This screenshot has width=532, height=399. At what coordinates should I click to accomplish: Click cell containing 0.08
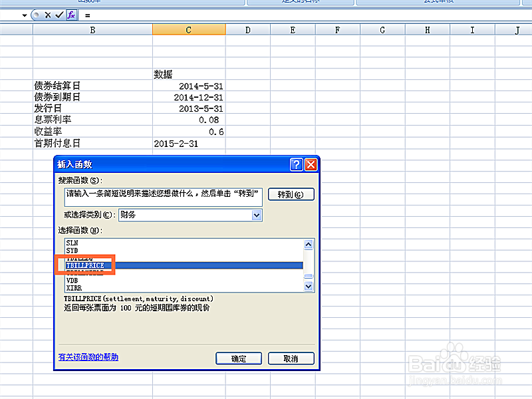click(x=189, y=120)
